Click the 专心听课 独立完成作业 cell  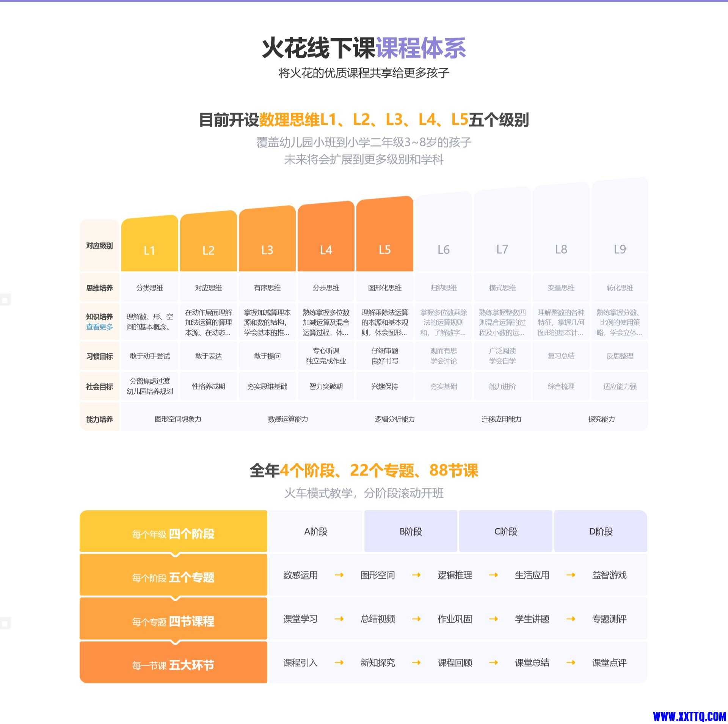[x=326, y=356]
